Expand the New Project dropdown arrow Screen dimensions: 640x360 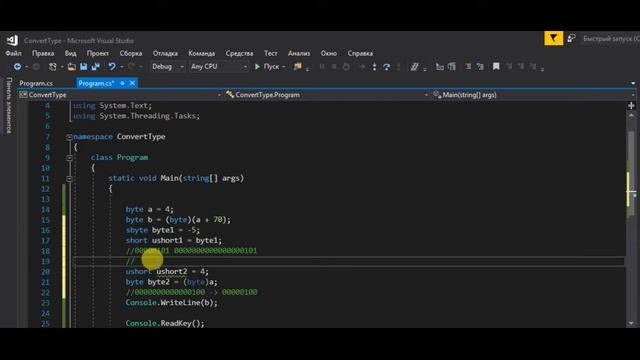(x=61, y=67)
